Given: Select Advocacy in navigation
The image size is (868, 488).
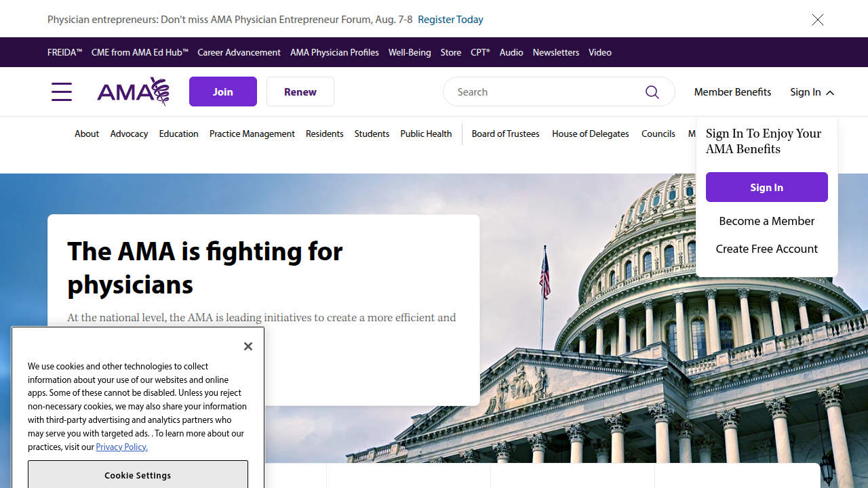Looking at the screenshot, I should point(129,134).
